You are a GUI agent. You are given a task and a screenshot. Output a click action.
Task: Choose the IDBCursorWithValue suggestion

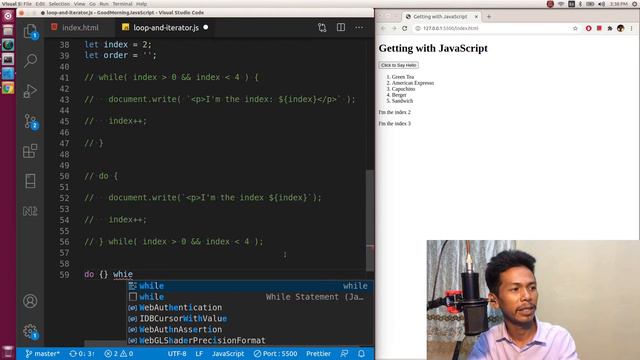tap(250, 318)
